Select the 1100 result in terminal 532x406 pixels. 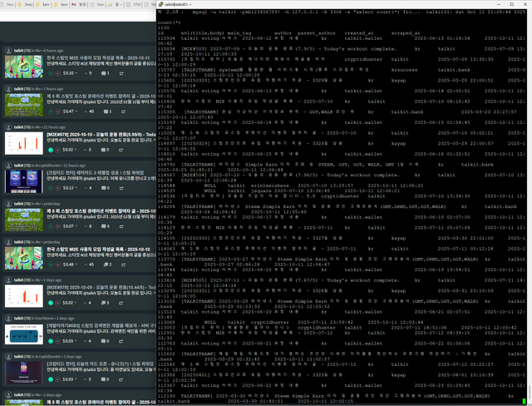tap(163, 27)
